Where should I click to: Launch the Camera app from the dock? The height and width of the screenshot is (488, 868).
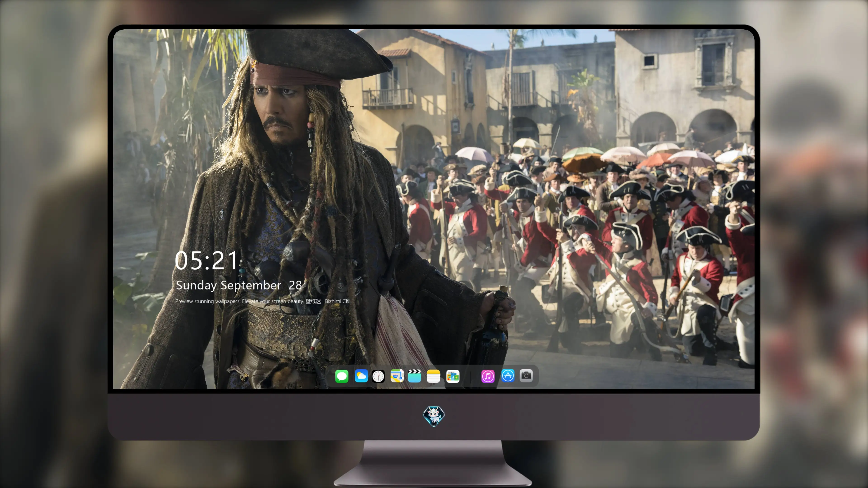(x=526, y=375)
